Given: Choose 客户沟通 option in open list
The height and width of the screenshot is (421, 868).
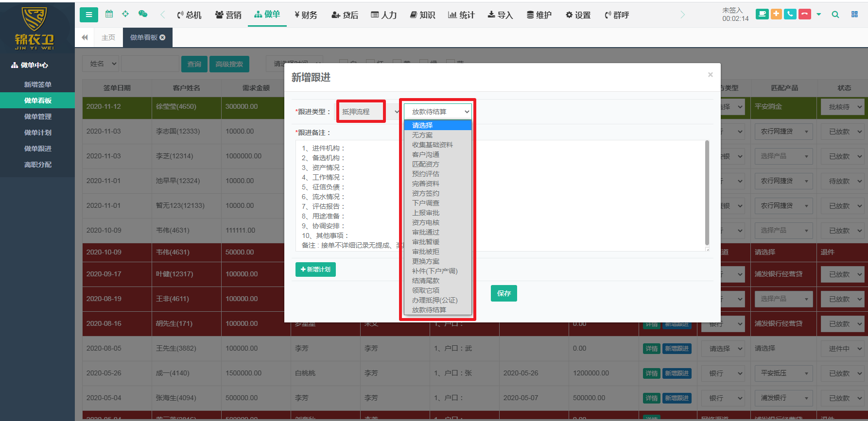Looking at the screenshot, I should [438, 154].
